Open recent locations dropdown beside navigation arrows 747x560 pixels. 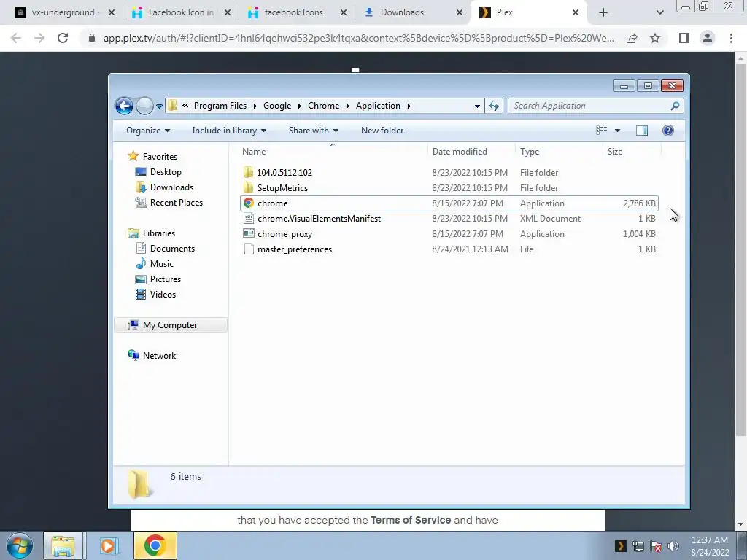point(159,106)
